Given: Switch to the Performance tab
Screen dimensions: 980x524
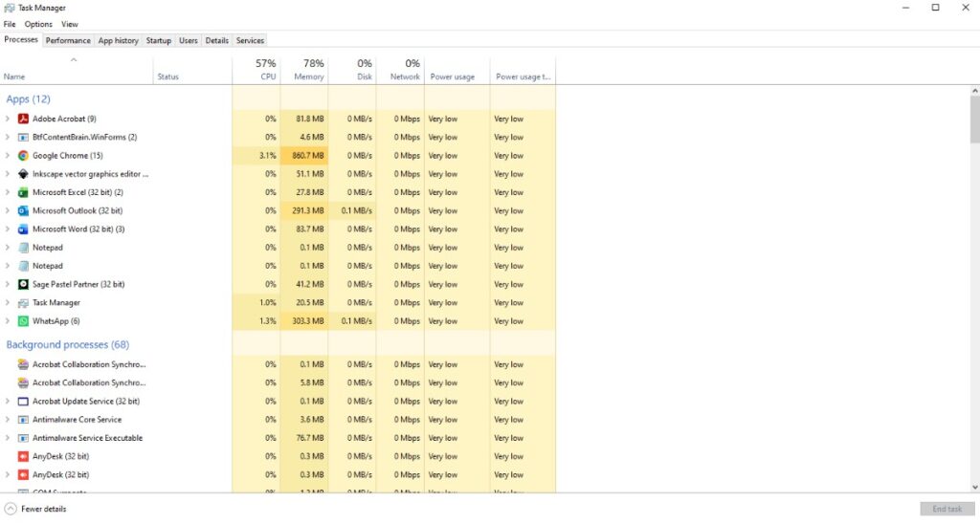Looking at the screenshot, I should 68,40.
